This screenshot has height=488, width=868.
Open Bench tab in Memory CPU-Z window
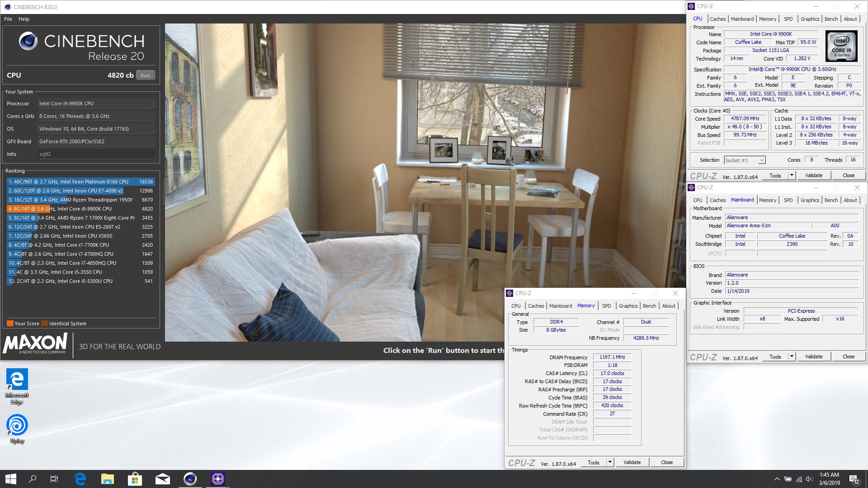[x=649, y=306]
